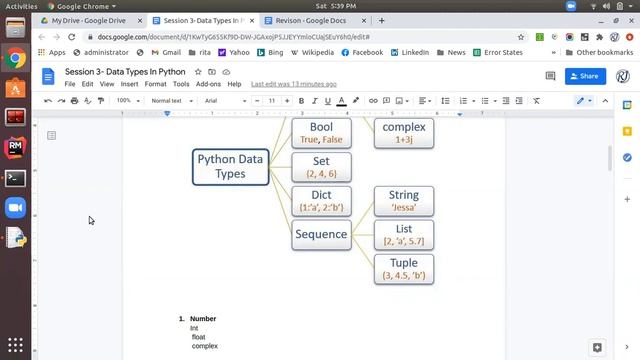Open the Normal text style dropdown

point(171,101)
